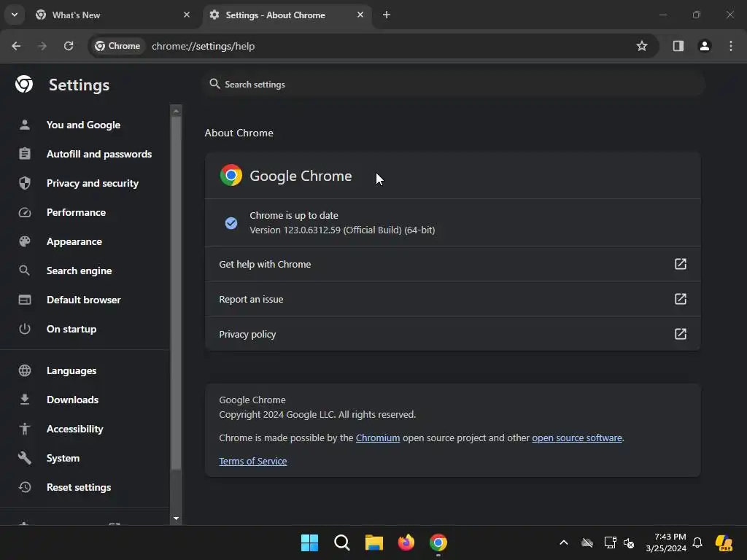The image size is (747, 560).
Task: Click the address bar URL
Action: (x=203, y=46)
